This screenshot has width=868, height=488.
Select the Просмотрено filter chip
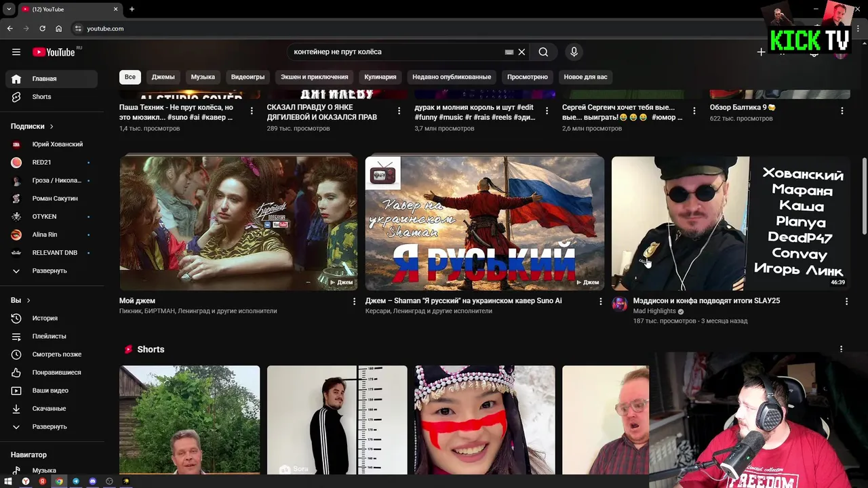[x=528, y=77]
